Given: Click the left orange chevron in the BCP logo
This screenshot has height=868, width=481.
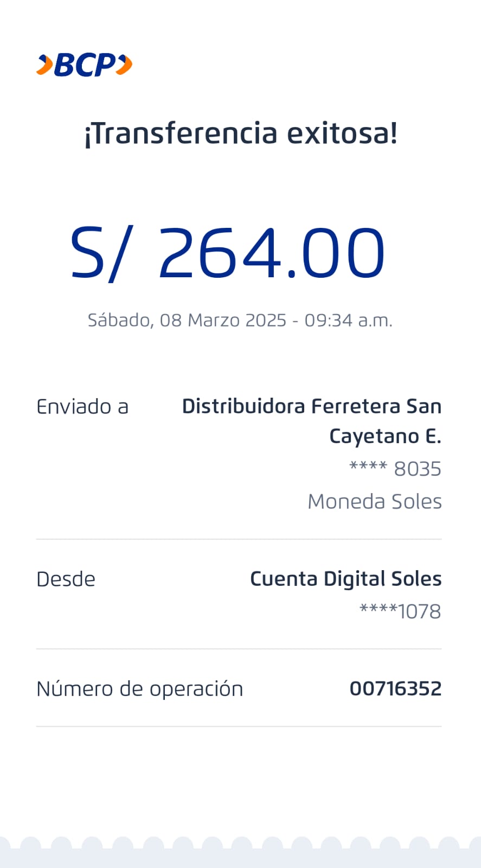Looking at the screenshot, I should coord(44,65).
